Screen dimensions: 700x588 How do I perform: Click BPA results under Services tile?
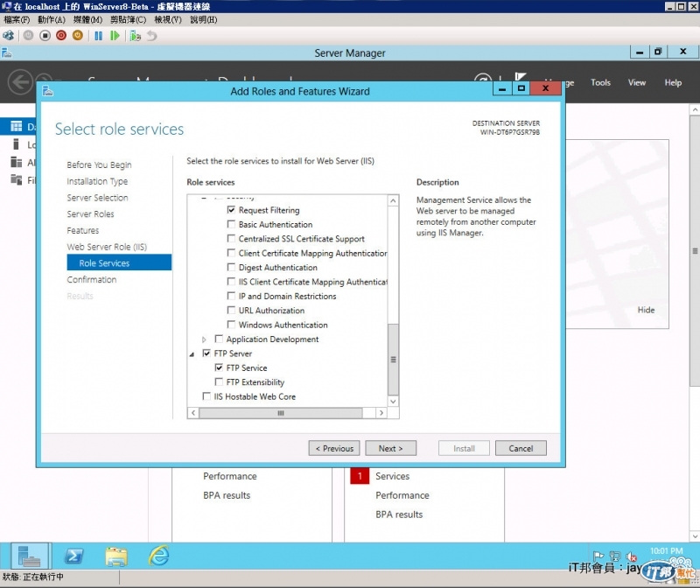(x=399, y=514)
